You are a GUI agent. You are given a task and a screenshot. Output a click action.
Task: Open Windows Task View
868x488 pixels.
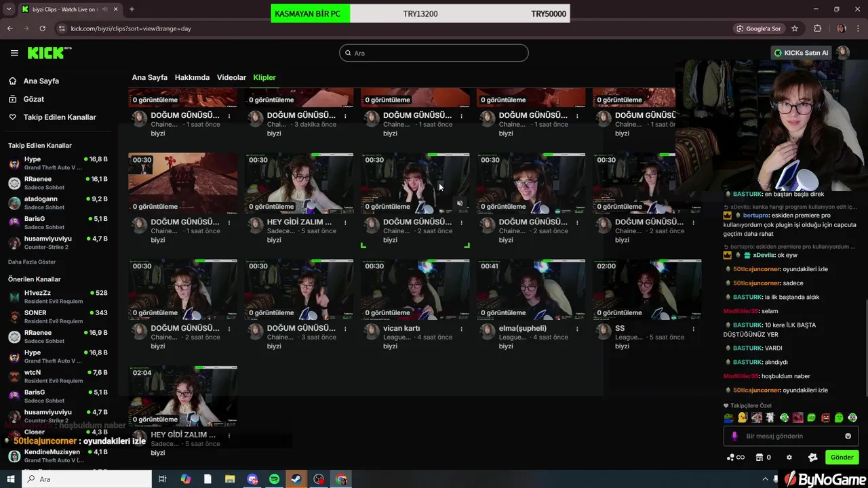163,479
